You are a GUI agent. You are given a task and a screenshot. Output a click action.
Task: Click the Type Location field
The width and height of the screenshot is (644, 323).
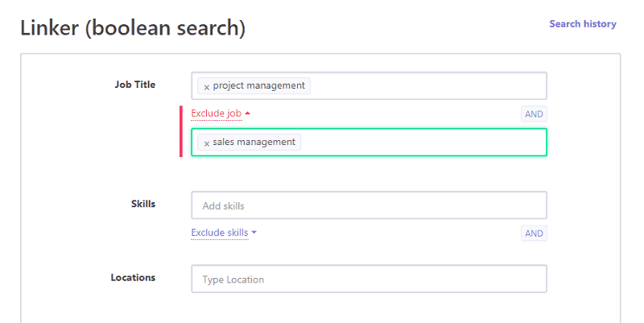point(369,280)
